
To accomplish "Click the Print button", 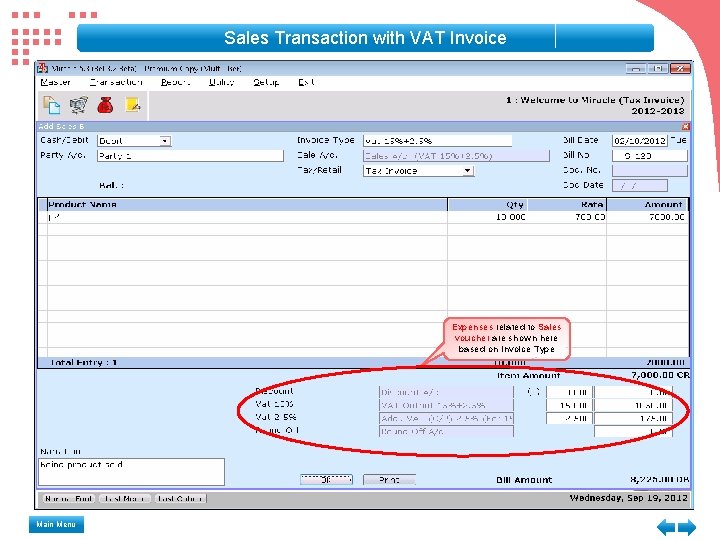I will 389,480.
